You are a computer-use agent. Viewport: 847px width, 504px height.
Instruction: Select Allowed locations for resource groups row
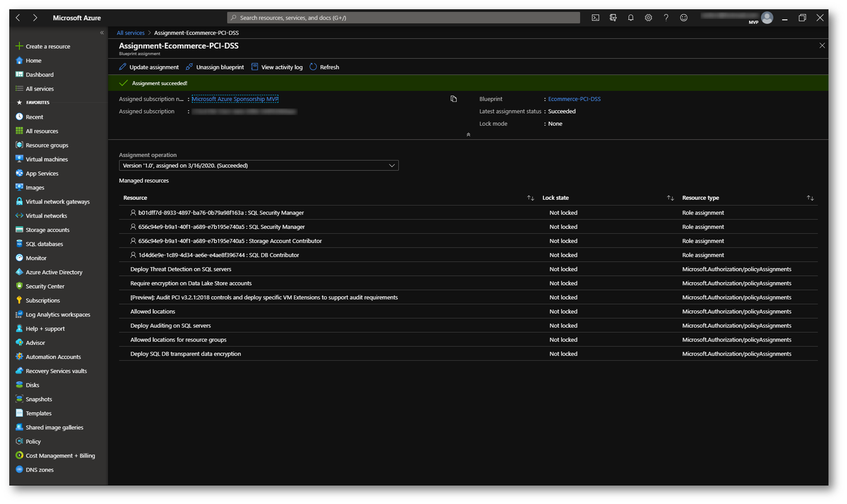pyautogui.click(x=468, y=339)
